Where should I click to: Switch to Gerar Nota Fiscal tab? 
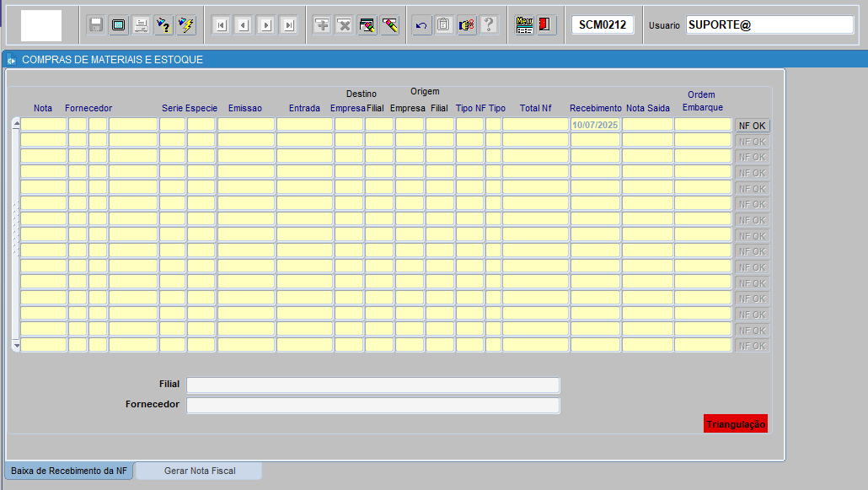(200, 471)
